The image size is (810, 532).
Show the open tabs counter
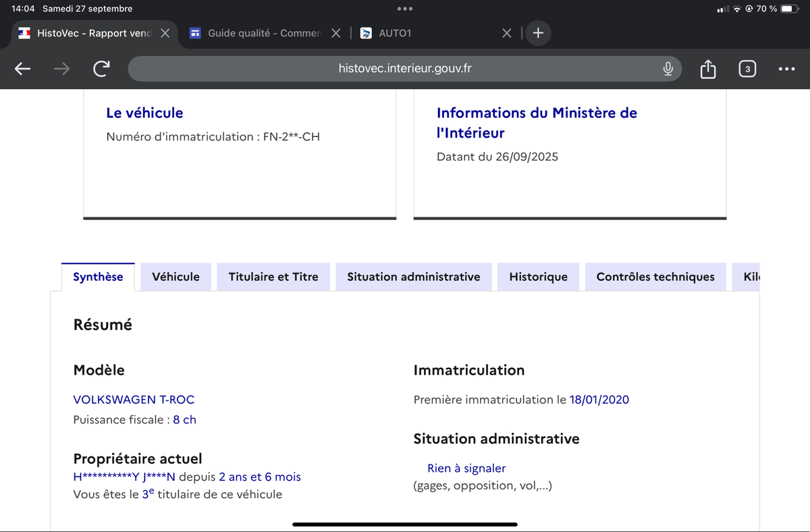point(747,69)
